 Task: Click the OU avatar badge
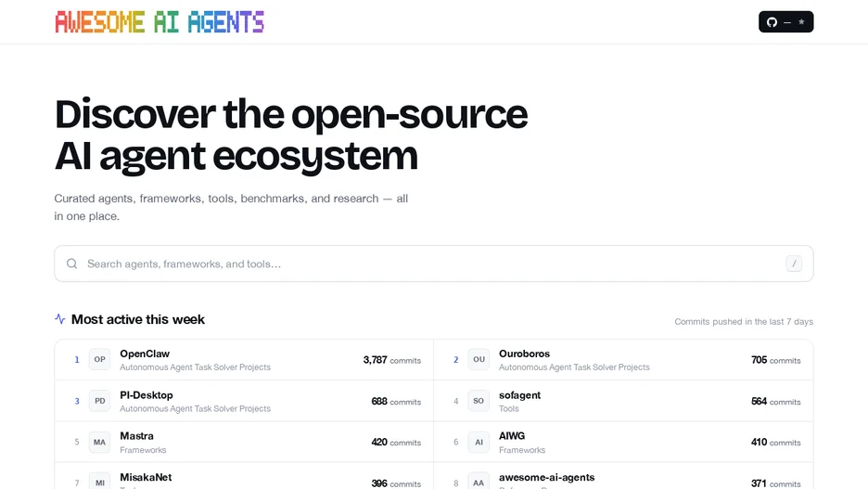(479, 359)
